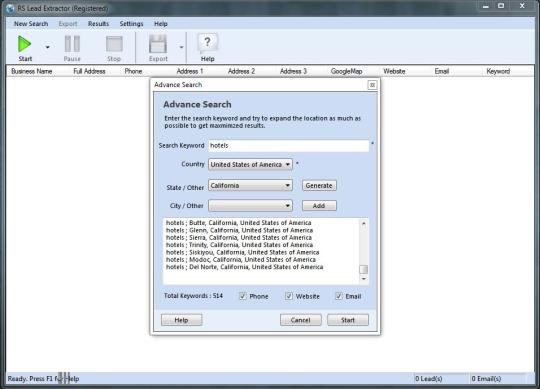The height and width of the screenshot is (389, 540).
Task: Maximize the RS Lead Extractor window
Action: [501, 6]
